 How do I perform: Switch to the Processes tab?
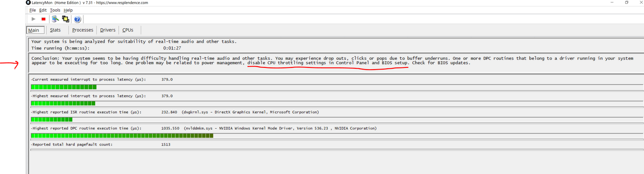point(83,30)
